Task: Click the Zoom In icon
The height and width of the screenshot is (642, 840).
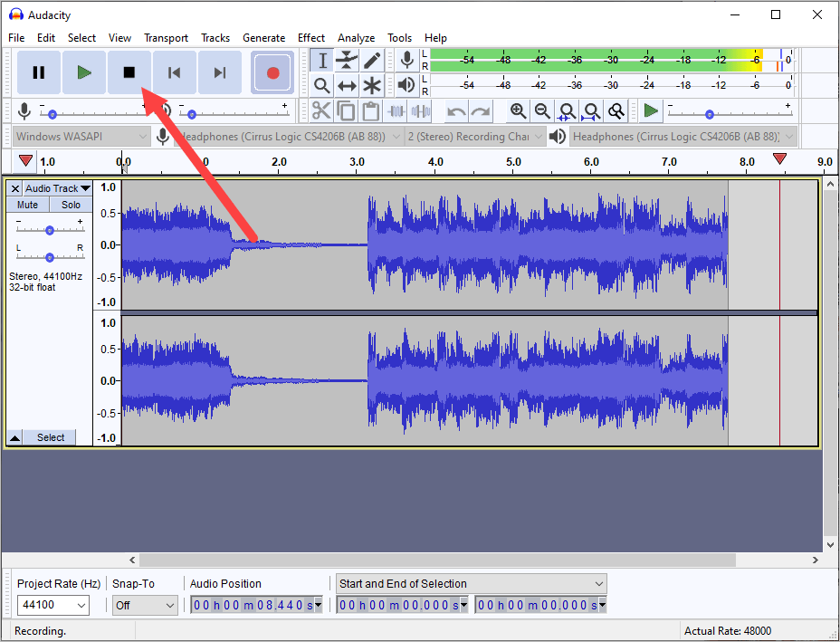Action: 518,111
